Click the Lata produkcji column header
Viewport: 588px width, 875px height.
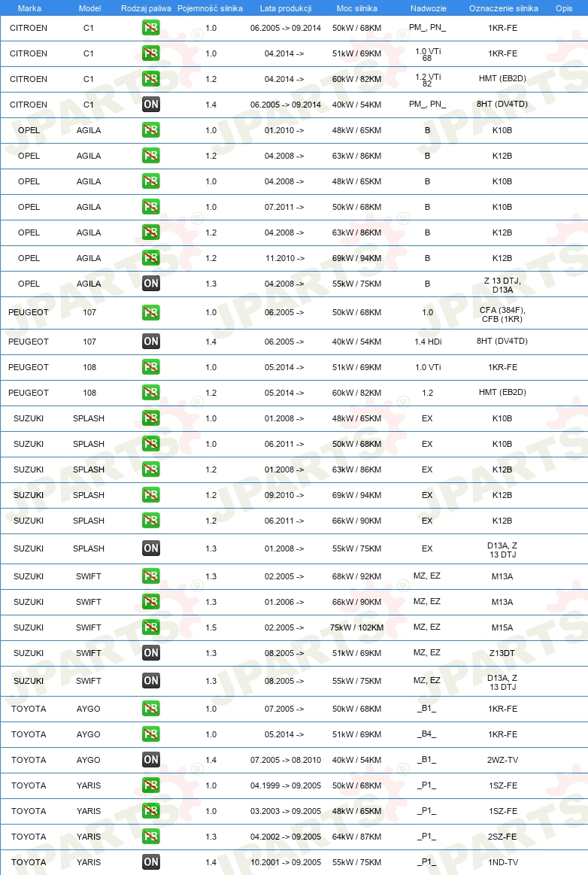[286, 8]
